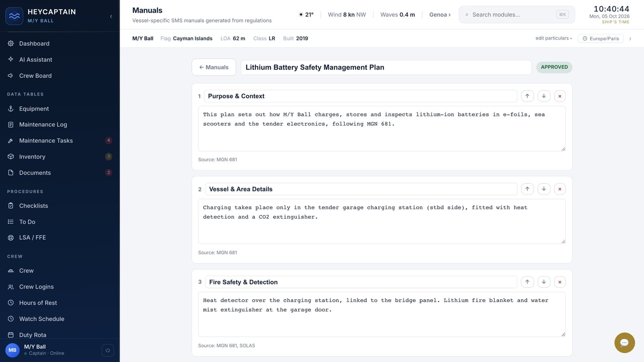
Task: Open the Genoa location selector
Action: click(x=440, y=14)
